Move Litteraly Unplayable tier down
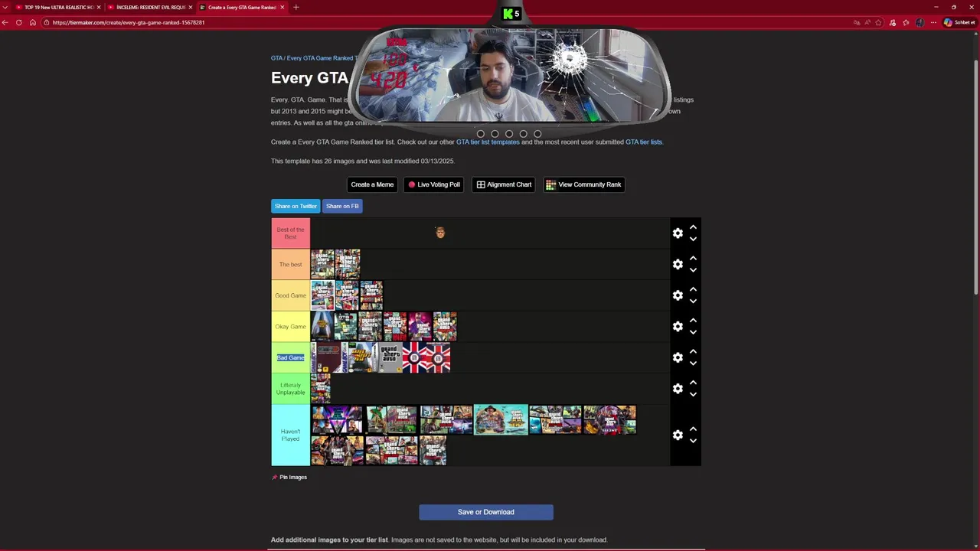Screen dimensions: 980x551 693,395
